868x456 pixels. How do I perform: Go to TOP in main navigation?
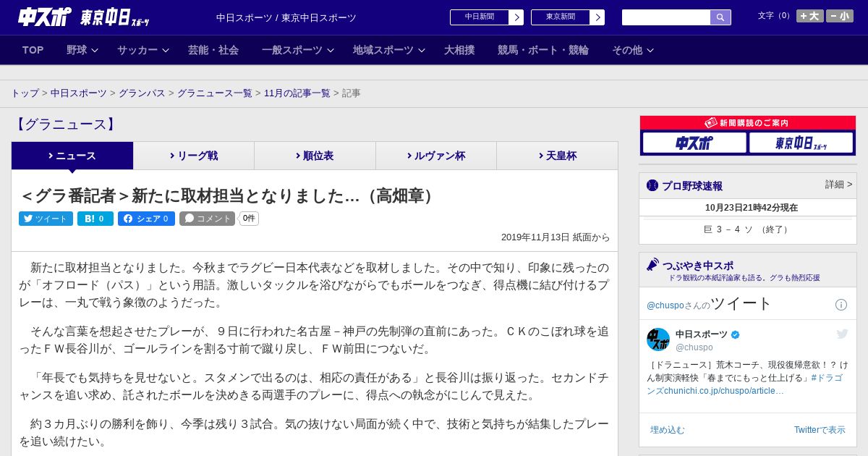[x=33, y=50]
